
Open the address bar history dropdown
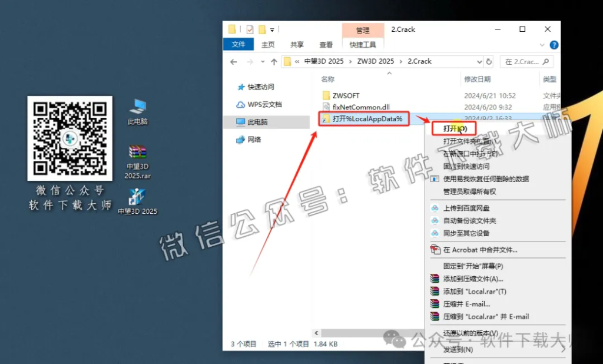tap(479, 61)
